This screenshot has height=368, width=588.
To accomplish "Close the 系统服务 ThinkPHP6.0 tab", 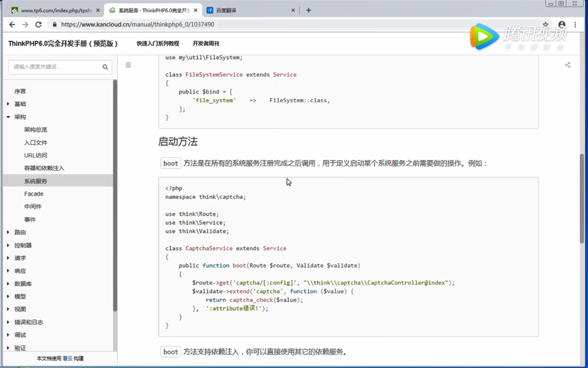I will (195, 10).
